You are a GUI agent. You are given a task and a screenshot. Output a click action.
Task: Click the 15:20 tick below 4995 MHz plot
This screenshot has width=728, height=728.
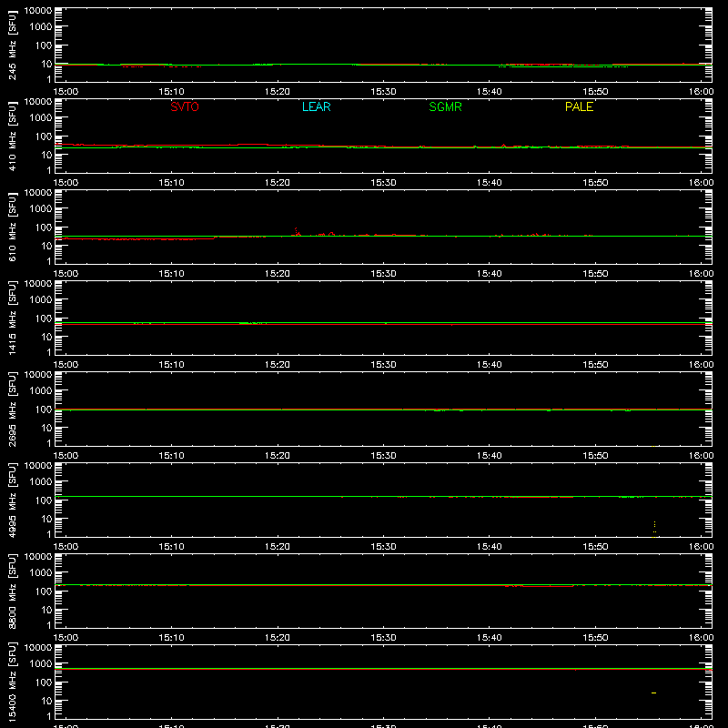(278, 547)
